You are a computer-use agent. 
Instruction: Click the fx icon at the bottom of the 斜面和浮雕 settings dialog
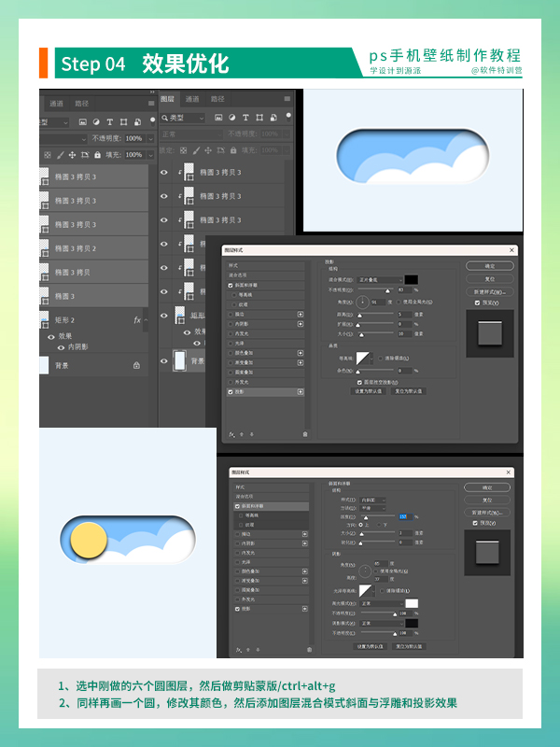point(239,648)
